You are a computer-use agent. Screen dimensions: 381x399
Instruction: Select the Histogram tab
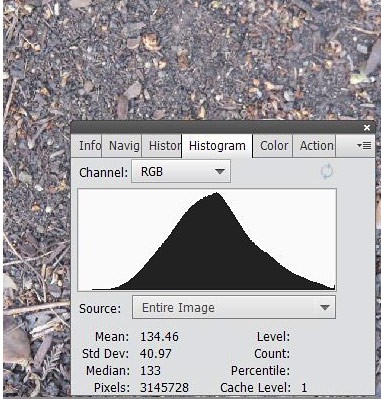[x=217, y=146]
